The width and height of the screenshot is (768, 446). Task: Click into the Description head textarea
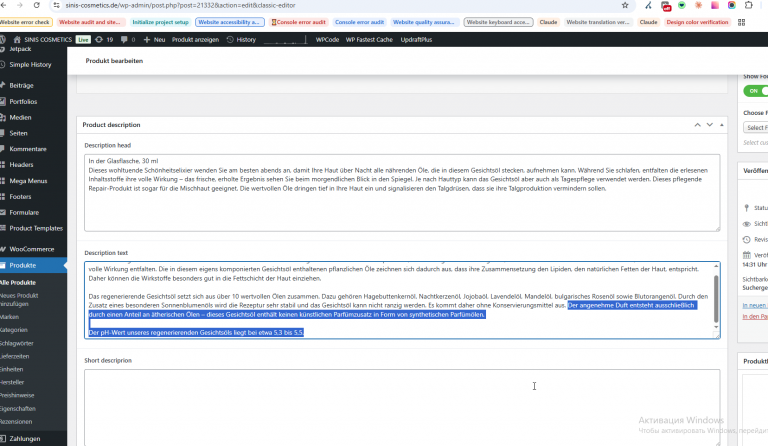click(x=402, y=193)
